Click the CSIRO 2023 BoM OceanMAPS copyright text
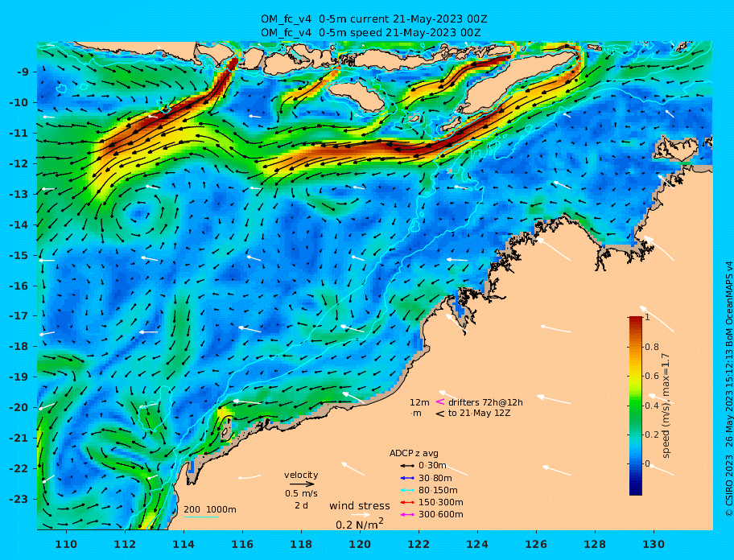 pyautogui.click(x=729, y=389)
